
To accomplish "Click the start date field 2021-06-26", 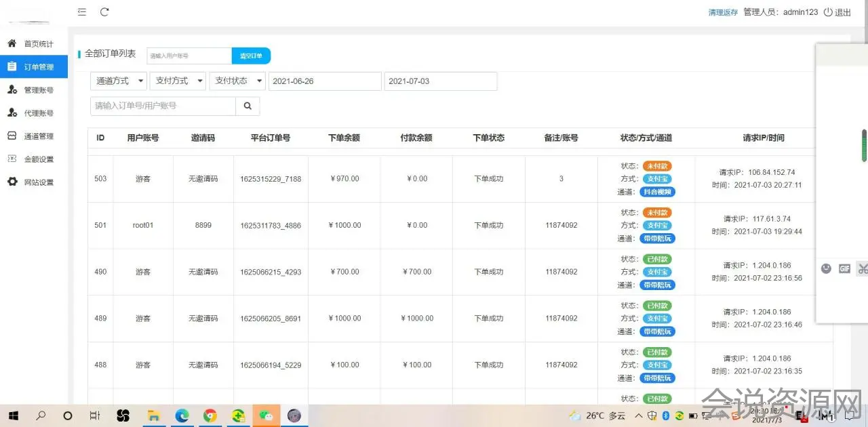I will (x=325, y=81).
